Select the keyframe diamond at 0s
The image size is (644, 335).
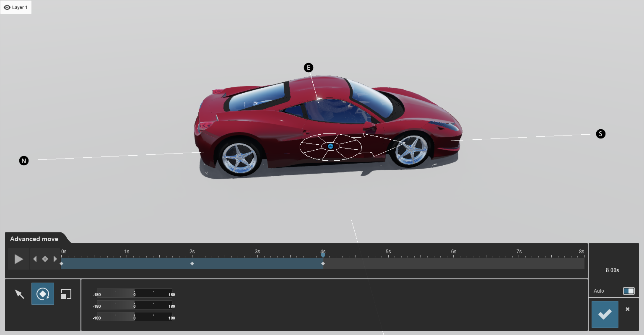[x=62, y=264]
